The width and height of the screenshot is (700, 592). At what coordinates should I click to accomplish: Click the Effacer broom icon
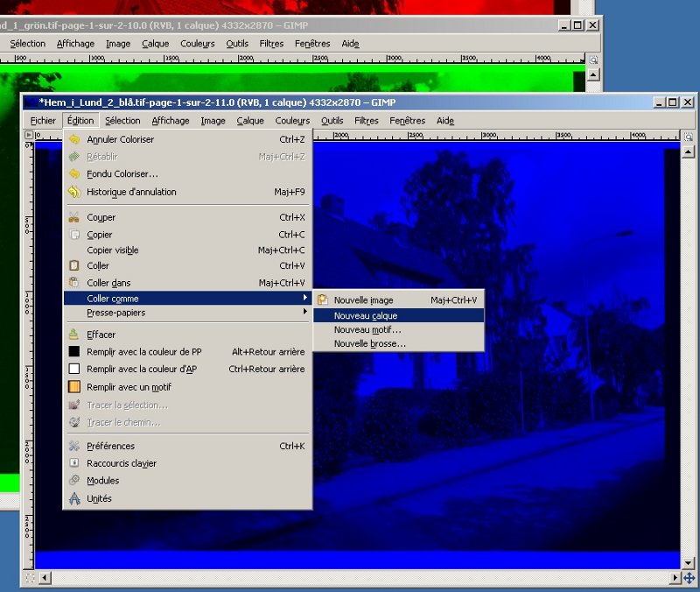[x=74, y=335]
